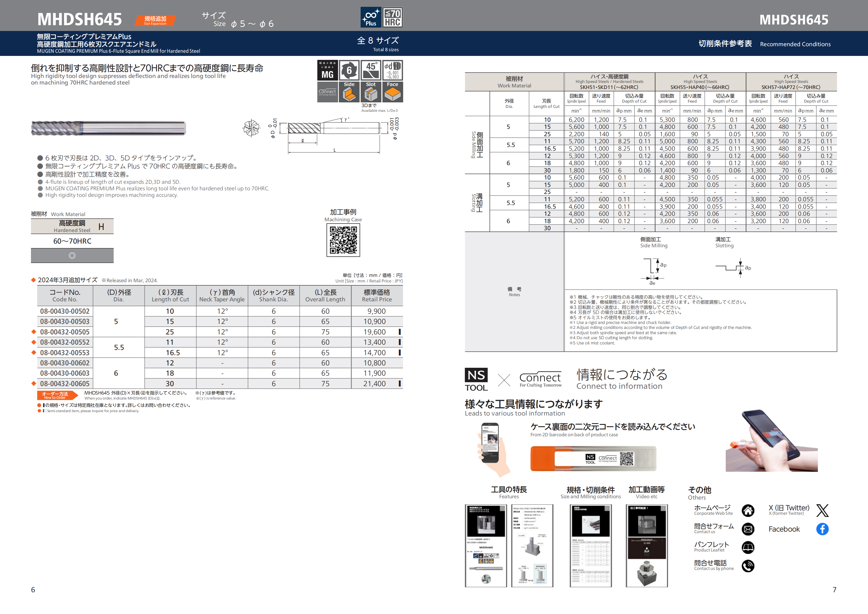Click the gray hardened steel suitability swatch
This screenshot has height=614, width=868.
coord(72,256)
